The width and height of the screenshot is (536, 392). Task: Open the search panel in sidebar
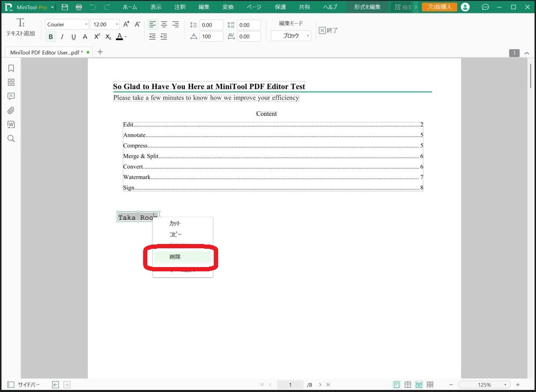click(11, 138)
